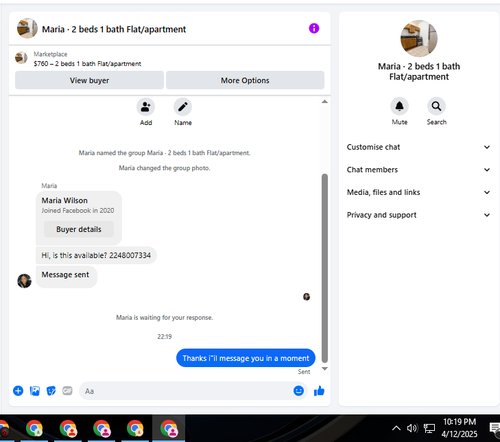Click the Customise chat chevron arrow

click(487, 147)
